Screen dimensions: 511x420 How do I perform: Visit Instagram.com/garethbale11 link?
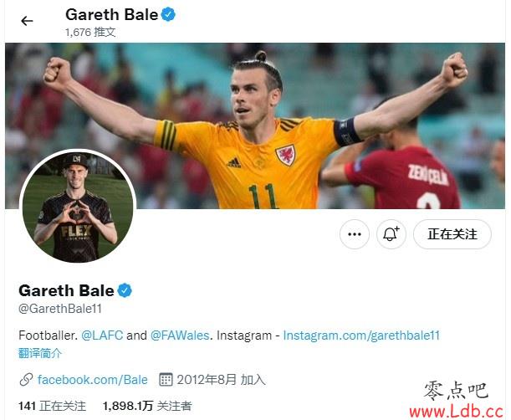(361, 335)
